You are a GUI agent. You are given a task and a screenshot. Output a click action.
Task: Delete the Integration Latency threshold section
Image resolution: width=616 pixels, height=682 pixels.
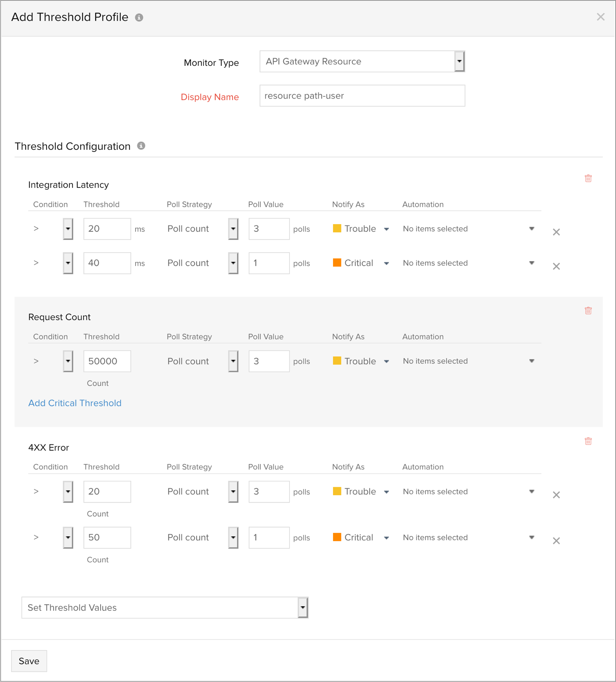[588, 178]
